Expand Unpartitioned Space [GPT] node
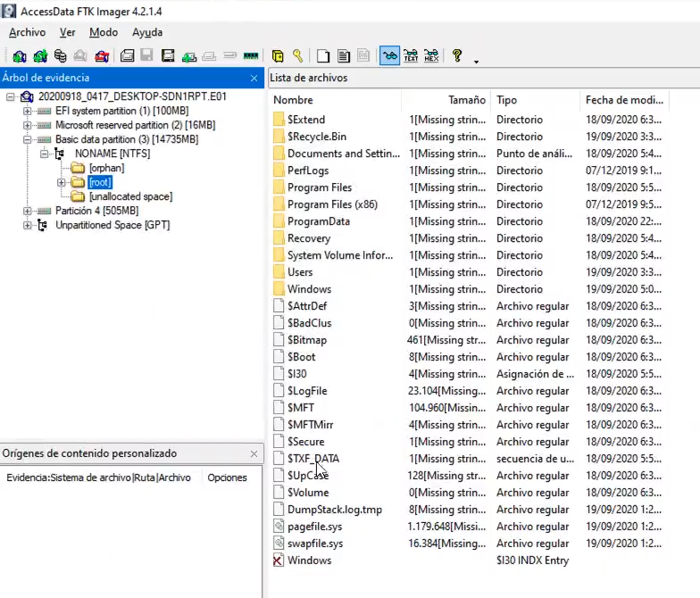 pos(27,225)
